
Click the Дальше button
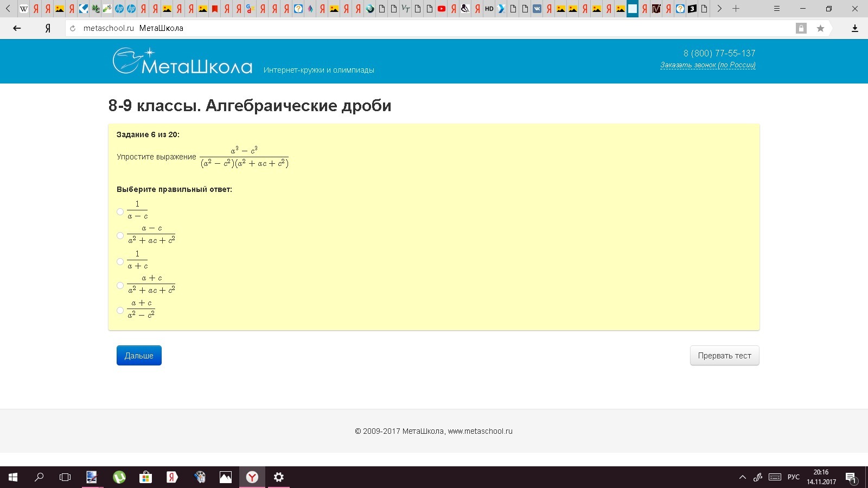click(x=139, y=356)
